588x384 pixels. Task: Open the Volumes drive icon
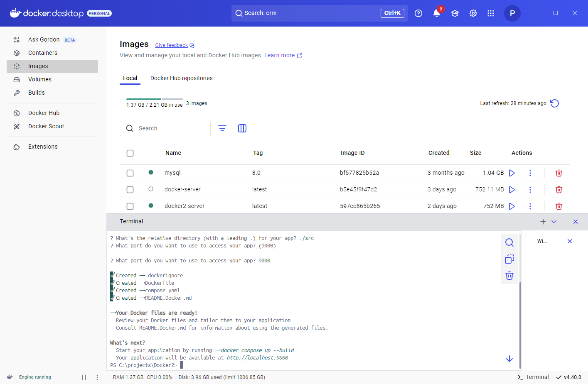pyautogui.click(x=17, y=80)
